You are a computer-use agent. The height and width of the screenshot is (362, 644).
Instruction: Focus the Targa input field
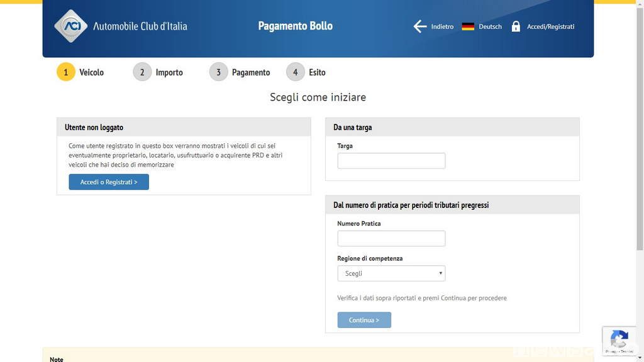point(391,160)
